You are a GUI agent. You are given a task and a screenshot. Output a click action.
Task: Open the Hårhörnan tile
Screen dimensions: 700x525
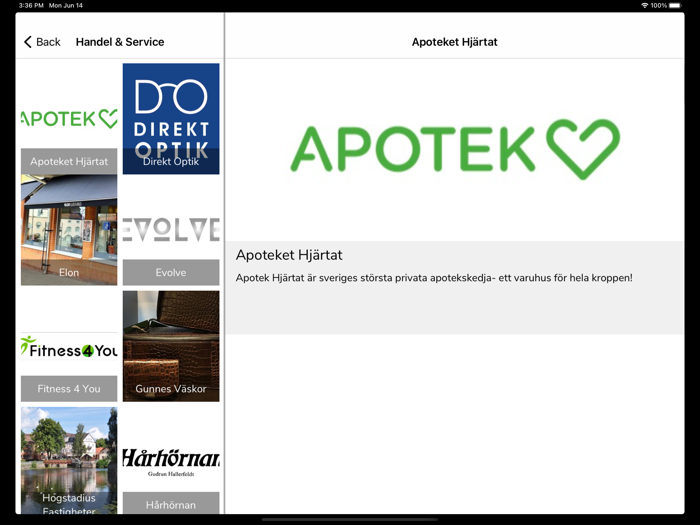171,461
